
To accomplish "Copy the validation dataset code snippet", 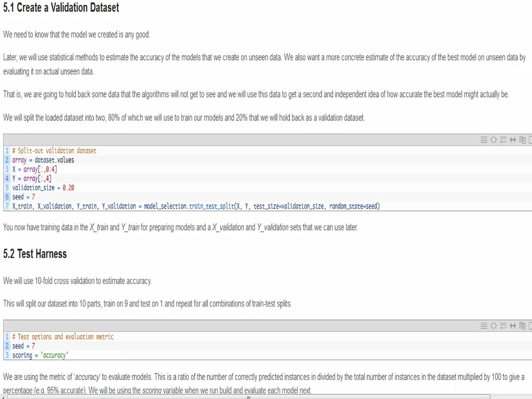I will point(522,140).
